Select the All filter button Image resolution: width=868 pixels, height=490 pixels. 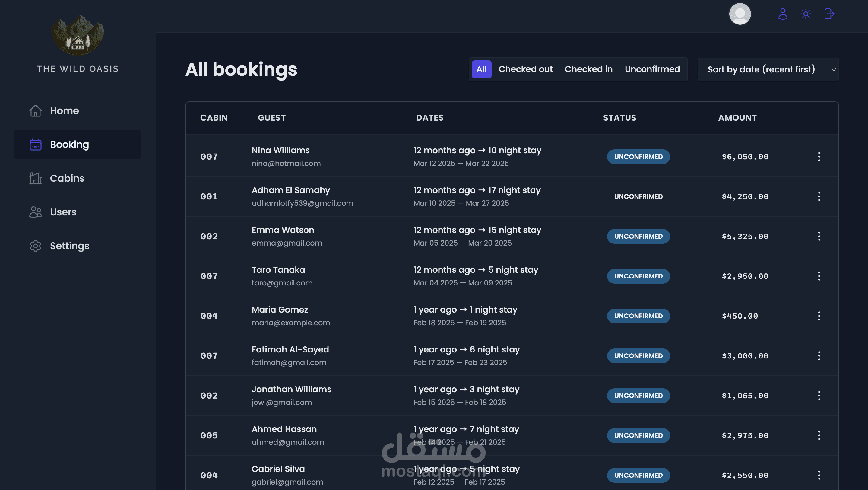click(x=481, y=69)
